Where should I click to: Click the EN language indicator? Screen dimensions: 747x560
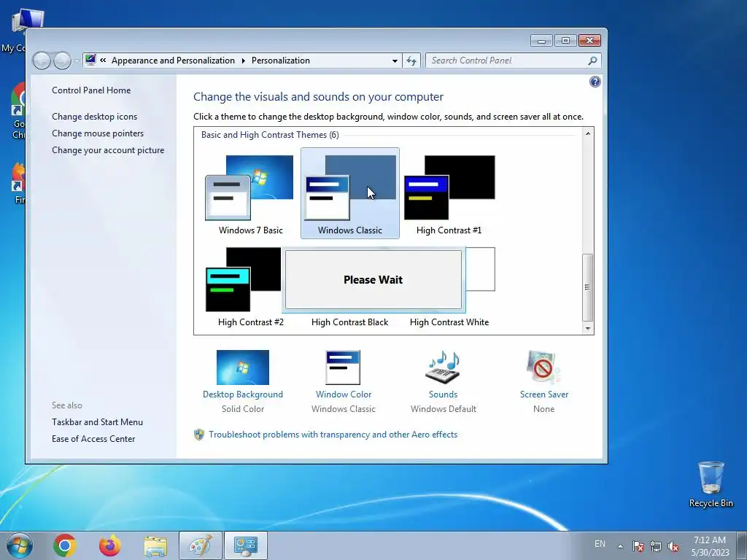(600, 544)
